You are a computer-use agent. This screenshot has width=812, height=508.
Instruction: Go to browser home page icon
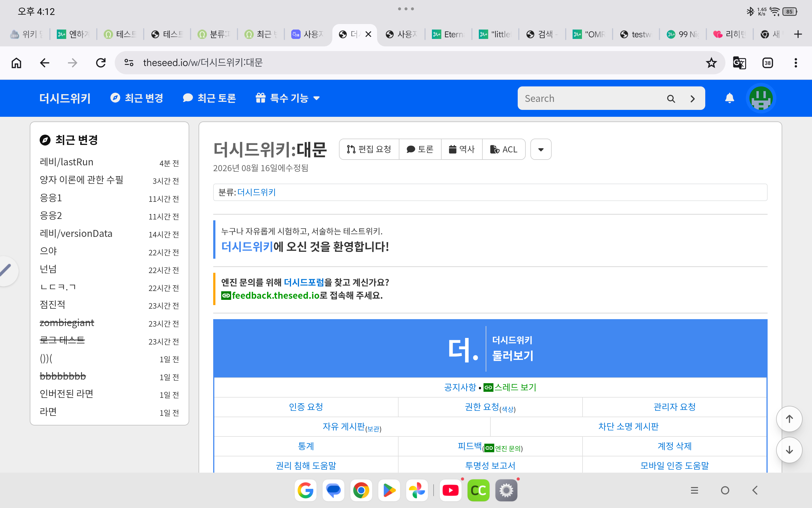click(x=17, y=63)
